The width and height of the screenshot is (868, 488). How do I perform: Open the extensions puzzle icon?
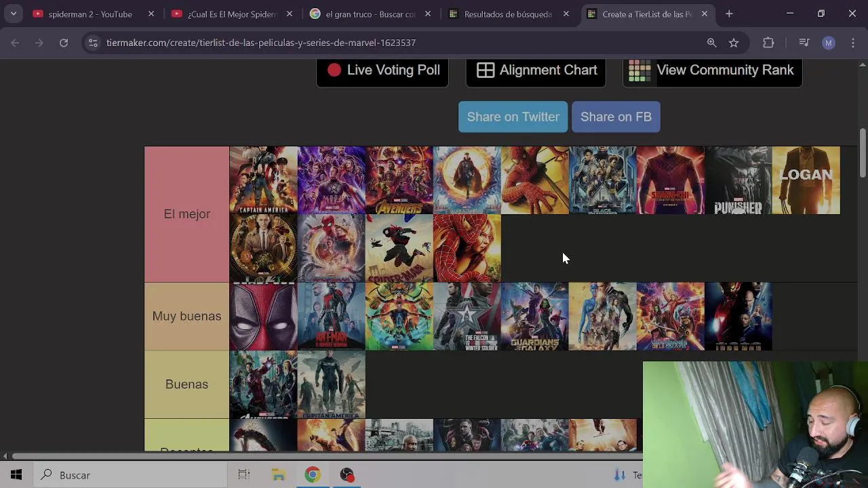tap(768, 43)
